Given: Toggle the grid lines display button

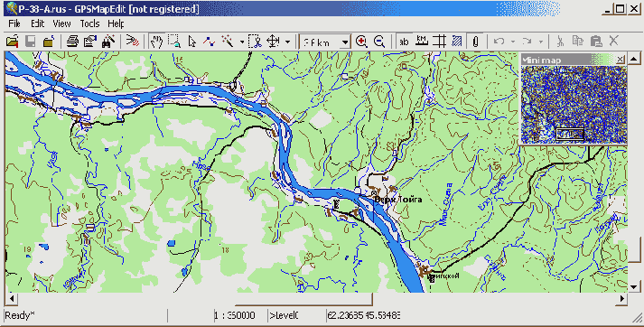Looking at the screenshot, I should click(x=440, y=42).
